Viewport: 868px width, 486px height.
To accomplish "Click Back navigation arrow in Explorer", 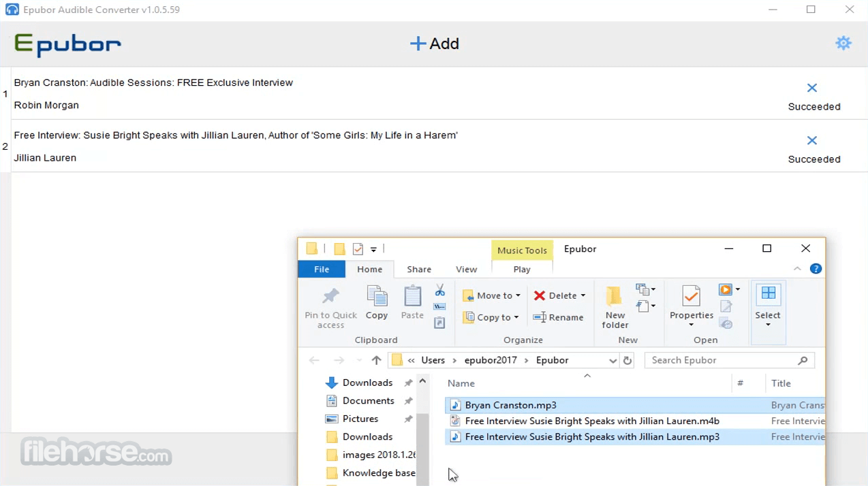I will (x=314, y=360).
